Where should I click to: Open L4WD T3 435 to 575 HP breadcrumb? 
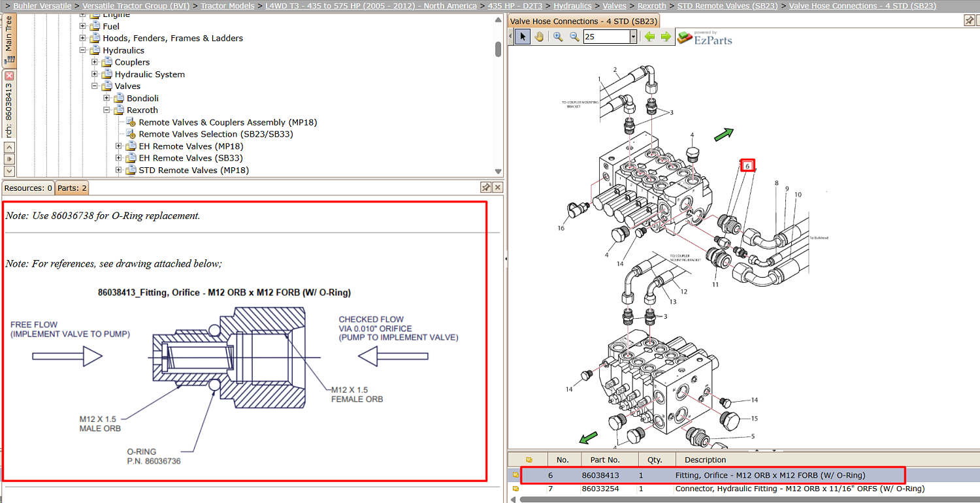tap(371, 6)
